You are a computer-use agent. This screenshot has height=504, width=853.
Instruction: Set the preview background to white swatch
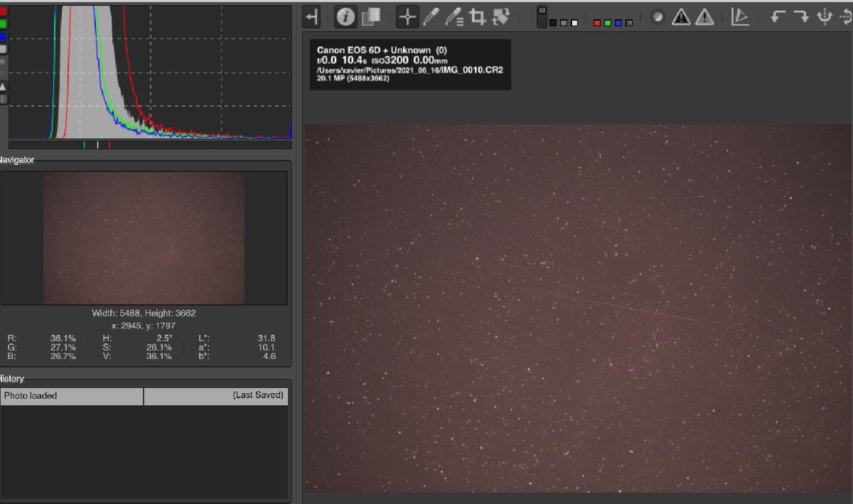pos(573,23)
